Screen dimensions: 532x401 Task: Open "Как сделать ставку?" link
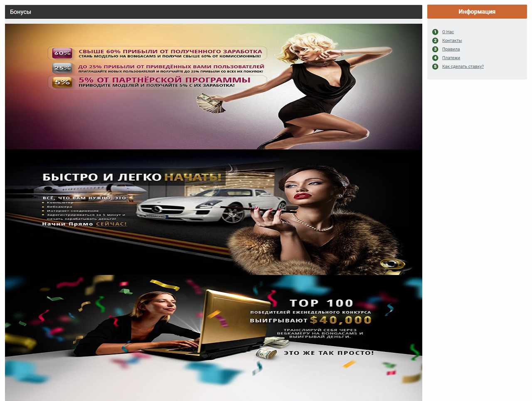click(463, 67)
